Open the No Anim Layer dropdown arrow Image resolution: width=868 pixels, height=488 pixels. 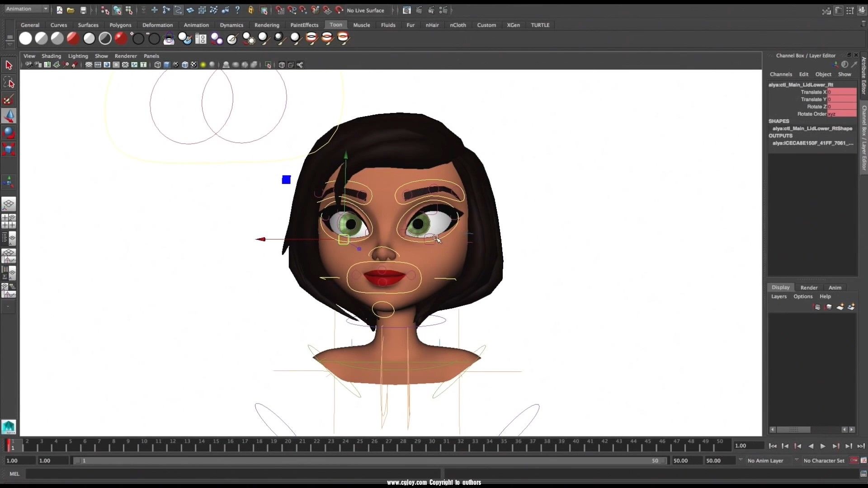click(741, 460)
